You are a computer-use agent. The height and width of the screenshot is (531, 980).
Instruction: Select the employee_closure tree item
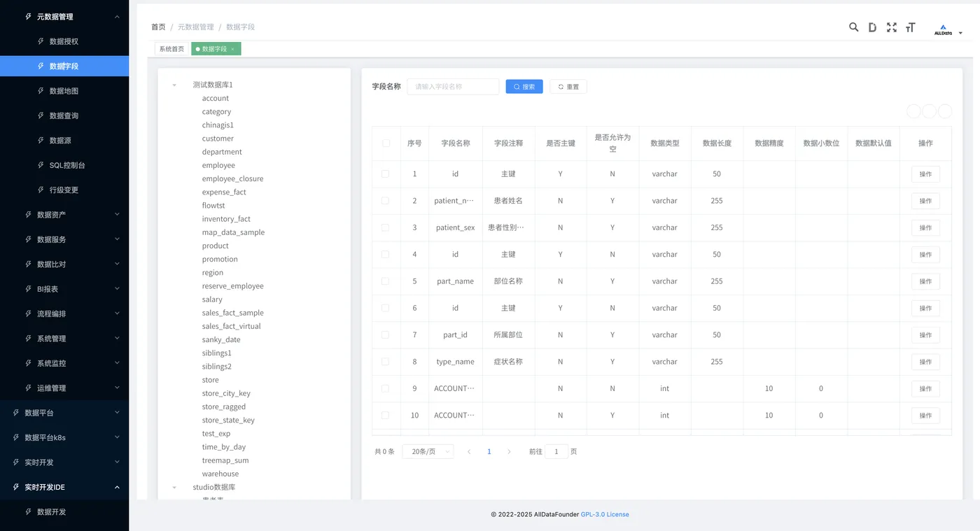pos(232,178)
